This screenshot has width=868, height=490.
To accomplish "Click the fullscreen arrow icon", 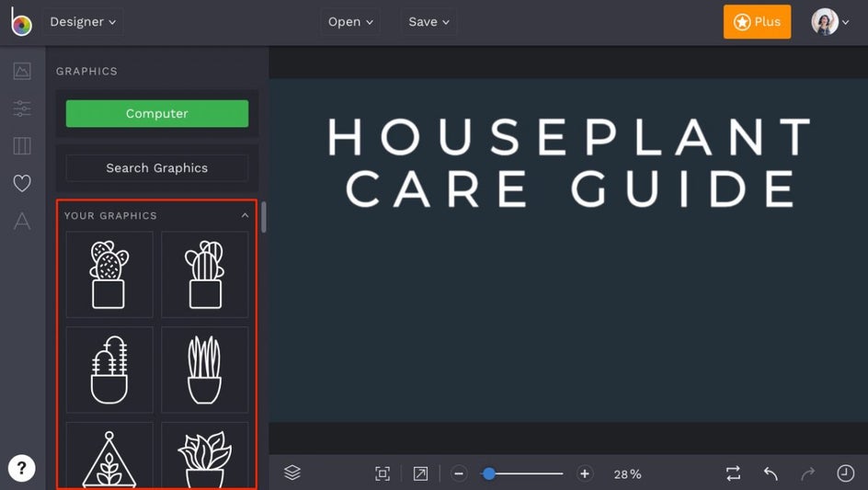I will click(420, 474).
